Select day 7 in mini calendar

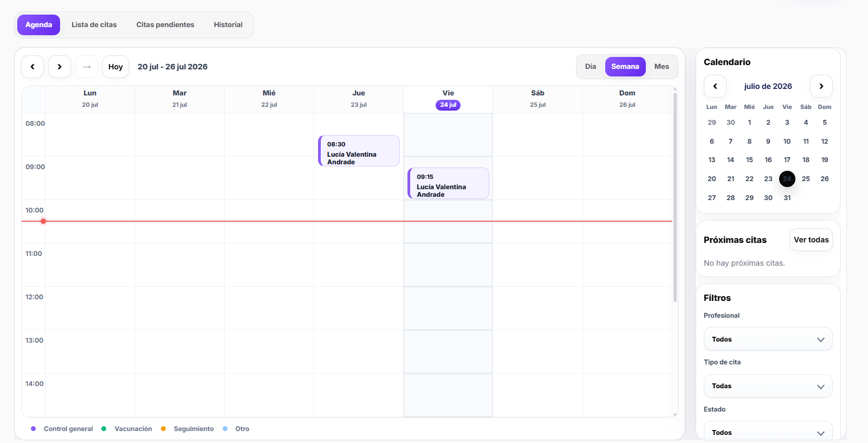pos(730,142)
